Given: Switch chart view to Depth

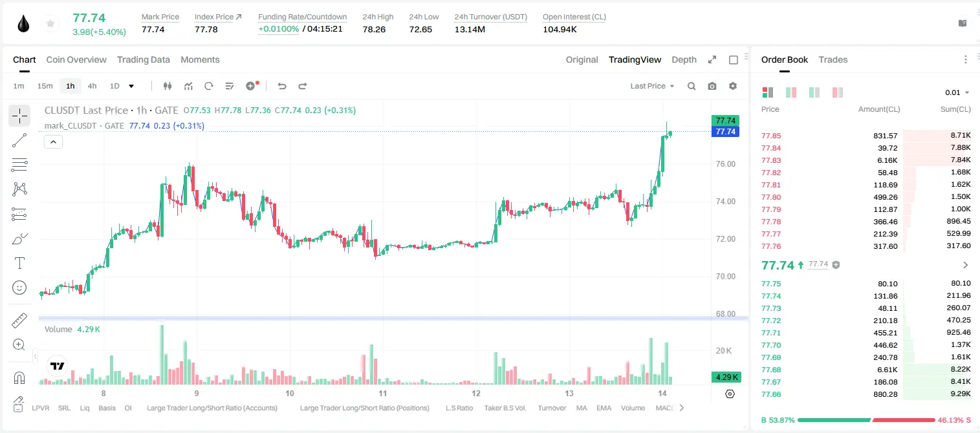Looking at the screenshot, I should pyautogui.click(x=684, y=59).
